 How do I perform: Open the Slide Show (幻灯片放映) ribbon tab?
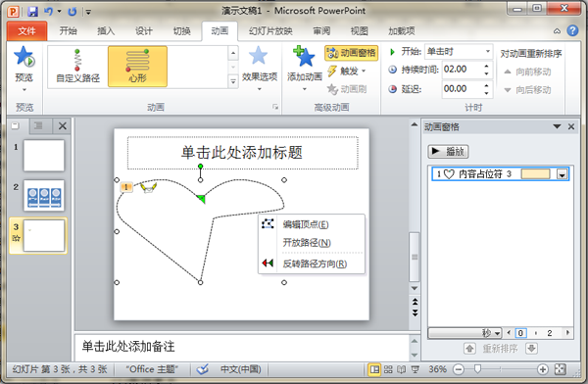(270, 31)
